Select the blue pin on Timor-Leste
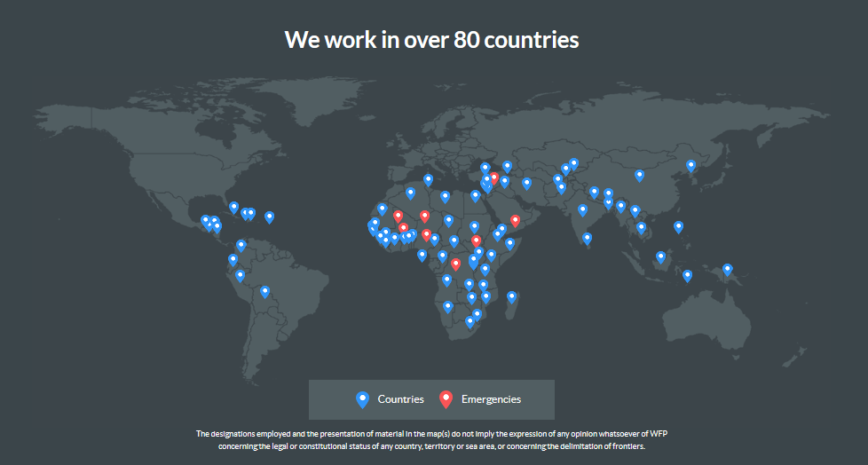The image size is (868, 465). tap(688, 276)
